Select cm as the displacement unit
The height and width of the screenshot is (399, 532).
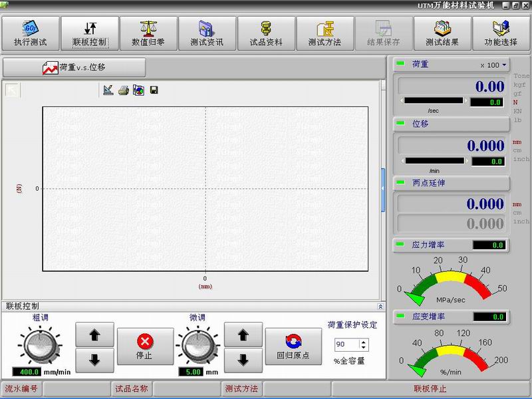click(517, 150)
